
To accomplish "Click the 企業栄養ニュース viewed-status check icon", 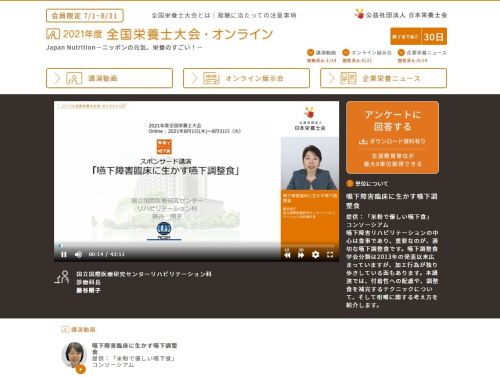I will coord(401,52).
